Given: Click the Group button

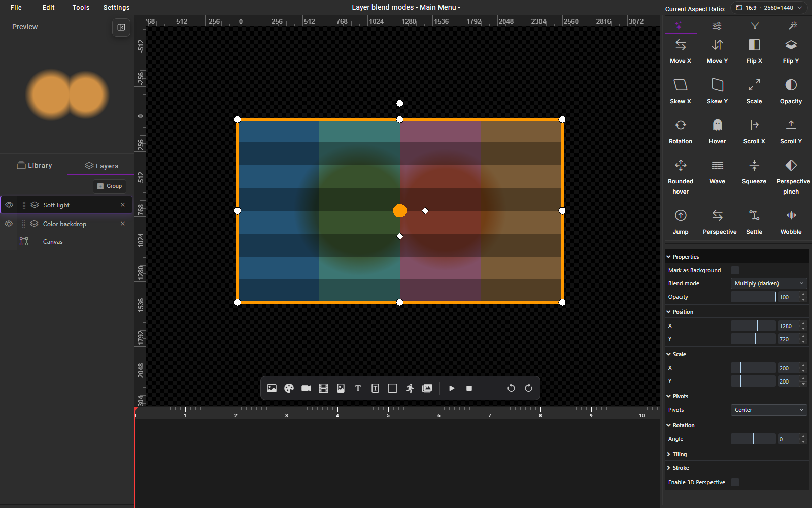Looking at the screenshot, I should [110, 186].
